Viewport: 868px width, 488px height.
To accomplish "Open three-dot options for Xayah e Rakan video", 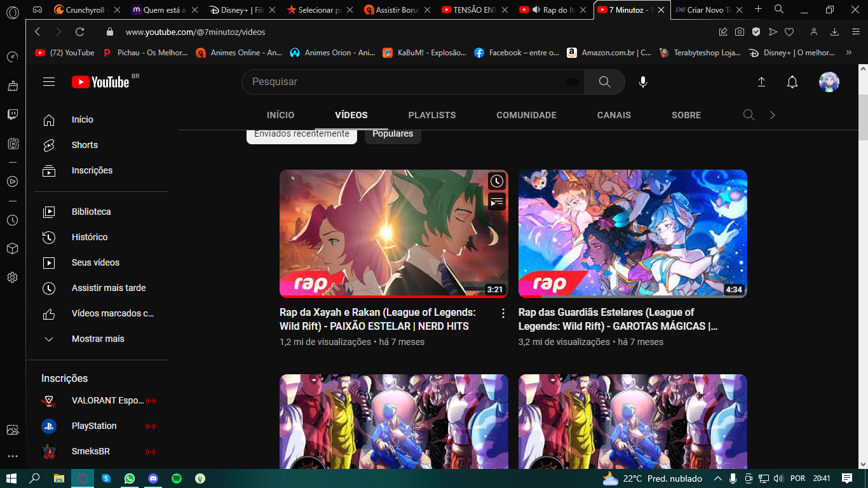I will [503, 313].
